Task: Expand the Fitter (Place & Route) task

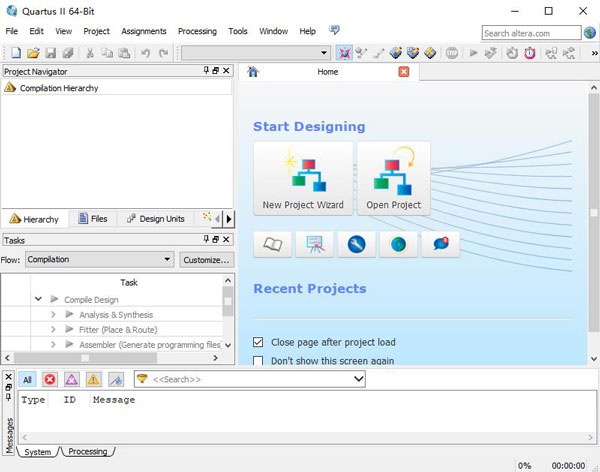Action: click(53, 329)
